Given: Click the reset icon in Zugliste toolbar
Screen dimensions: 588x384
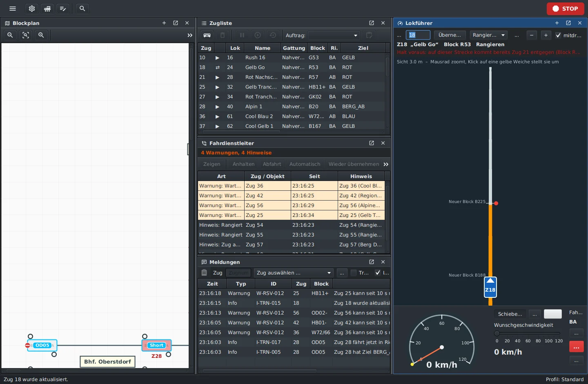Looking at the screenshot, I should coord(273,36).
